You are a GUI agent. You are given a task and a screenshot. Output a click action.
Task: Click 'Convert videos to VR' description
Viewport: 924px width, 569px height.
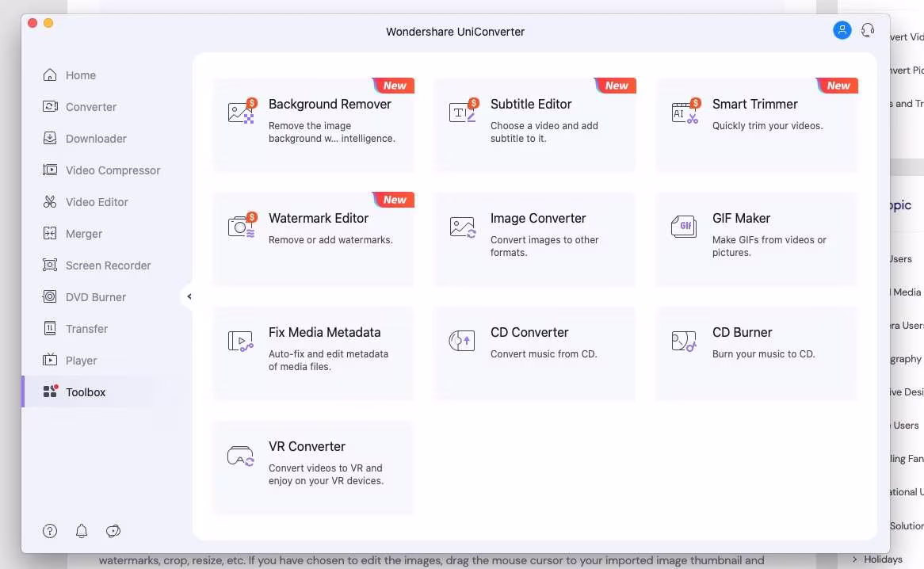pos(326,474)
